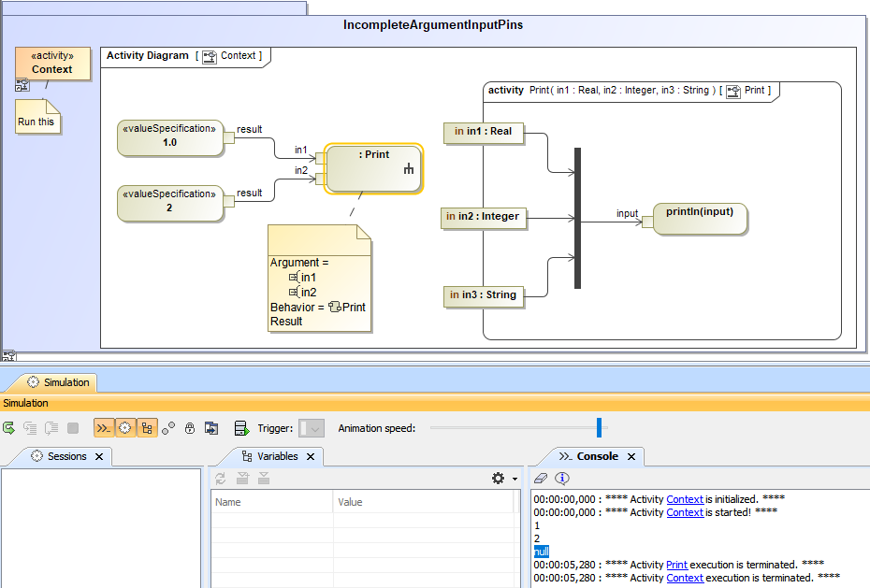Click the window-with-arrow icon in simulation toolbar
This screenshot has width=870, height=588.
click(x=212, y=428)
